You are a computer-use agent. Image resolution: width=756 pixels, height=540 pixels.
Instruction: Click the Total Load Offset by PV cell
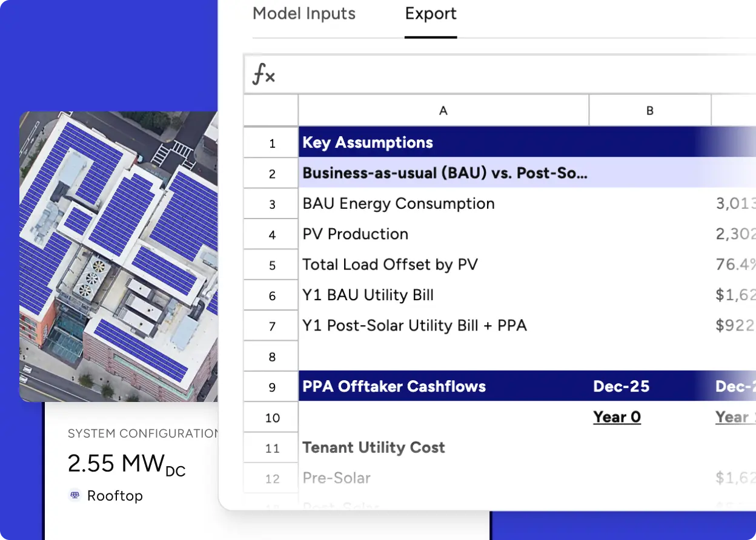point(443,265)
